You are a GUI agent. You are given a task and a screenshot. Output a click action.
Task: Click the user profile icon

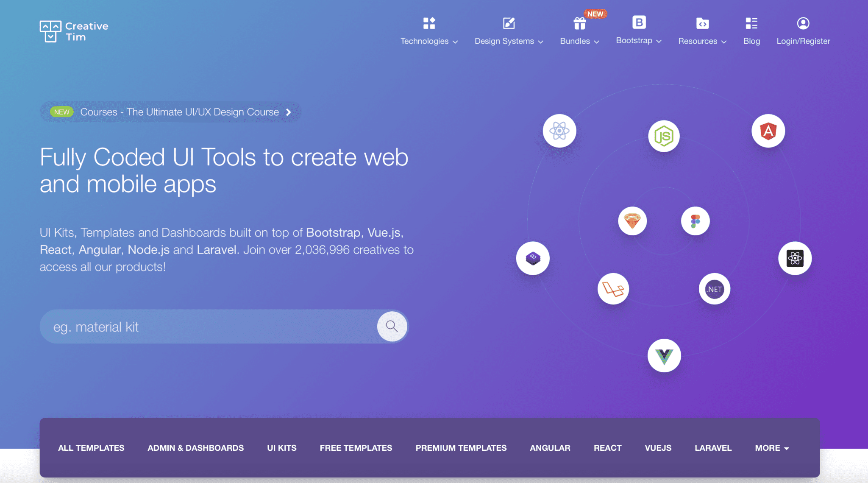803,23
